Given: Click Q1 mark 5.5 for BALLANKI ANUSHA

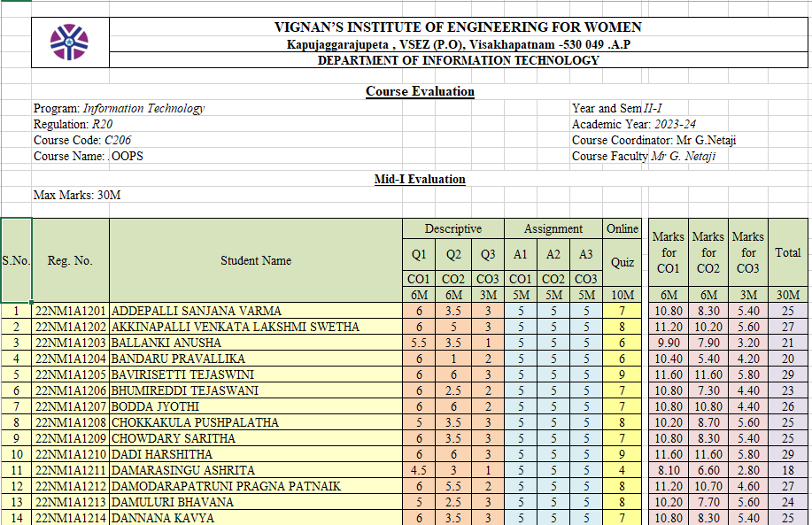Looking at the screenshot, I should point(419,343).
